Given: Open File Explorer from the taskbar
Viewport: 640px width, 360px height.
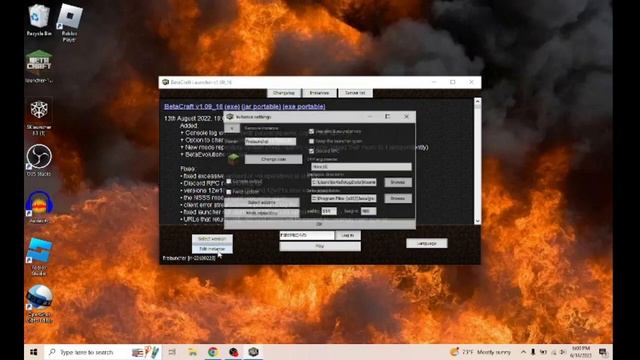Looking at the screenshot, I should (x=192, y=352).
